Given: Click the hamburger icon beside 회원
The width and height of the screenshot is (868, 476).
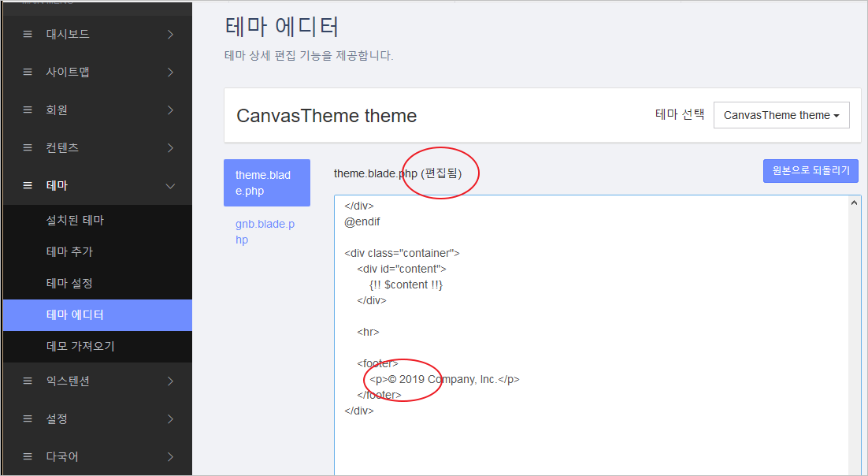Looking at the screenshot, I should click(26, 110).
